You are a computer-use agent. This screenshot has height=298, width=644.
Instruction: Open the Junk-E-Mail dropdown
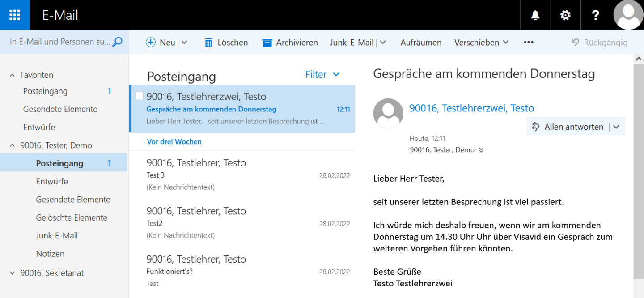(383, 42)
